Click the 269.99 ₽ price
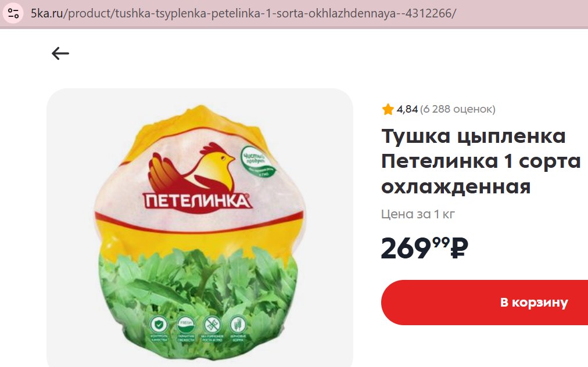The image size is (588, 367). coord(425,248)
